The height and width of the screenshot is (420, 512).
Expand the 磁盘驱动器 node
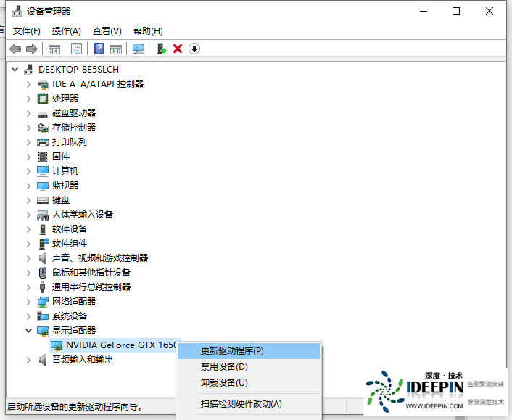29,113
